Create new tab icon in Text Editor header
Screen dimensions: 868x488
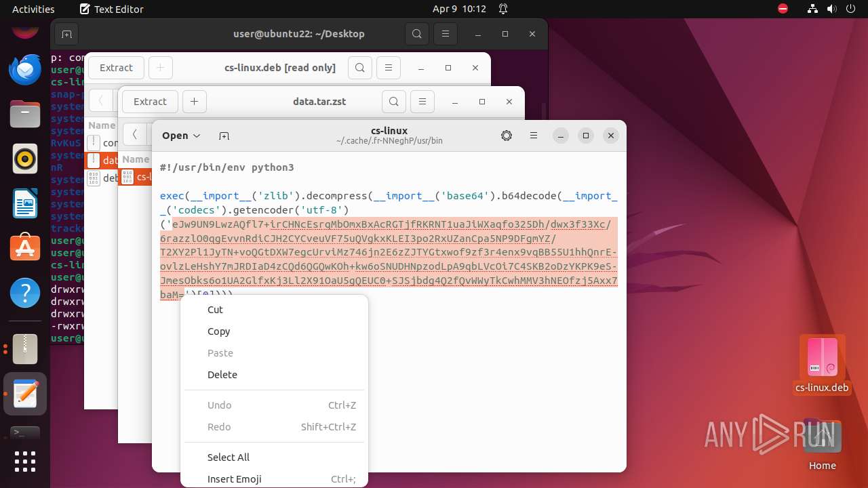click(224, 136)
